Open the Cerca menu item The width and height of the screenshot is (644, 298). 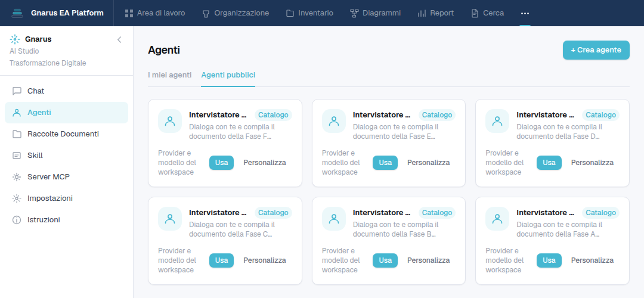coord(488,13)
